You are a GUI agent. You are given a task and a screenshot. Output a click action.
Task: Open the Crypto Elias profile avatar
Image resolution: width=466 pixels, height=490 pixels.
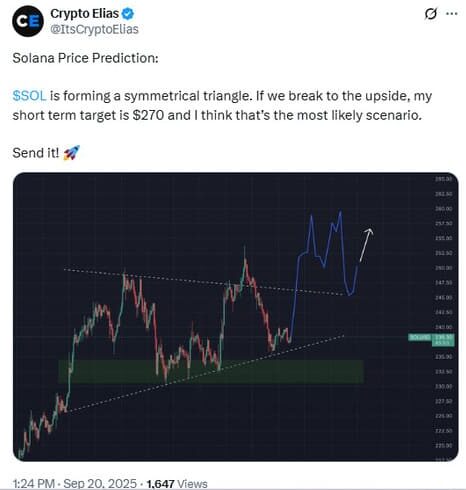click(28, 21)
